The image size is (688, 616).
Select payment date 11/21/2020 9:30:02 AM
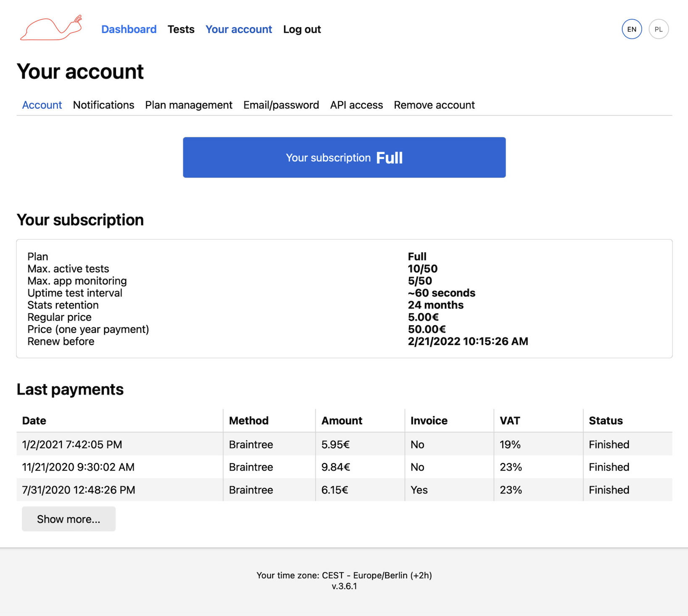pos(78,467)
